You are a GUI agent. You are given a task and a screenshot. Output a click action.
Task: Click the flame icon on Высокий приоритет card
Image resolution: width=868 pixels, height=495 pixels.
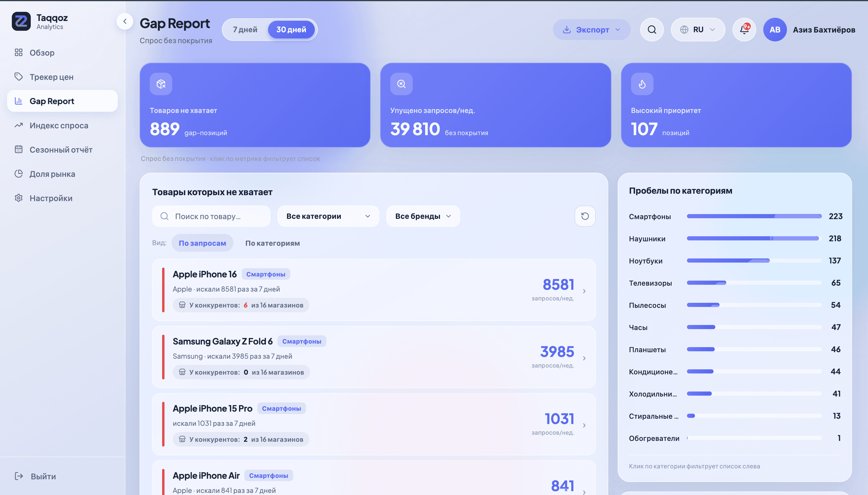tap(642, 84)
